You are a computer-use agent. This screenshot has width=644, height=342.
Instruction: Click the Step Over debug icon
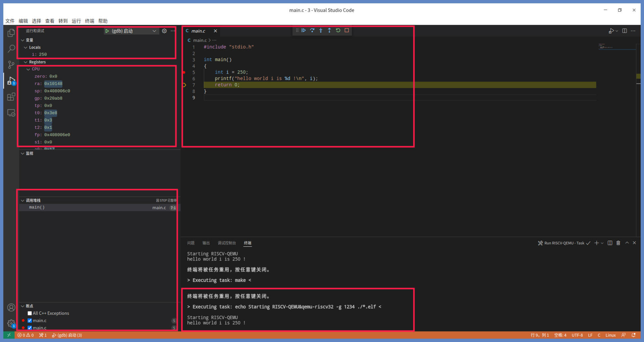click(312, 31)
